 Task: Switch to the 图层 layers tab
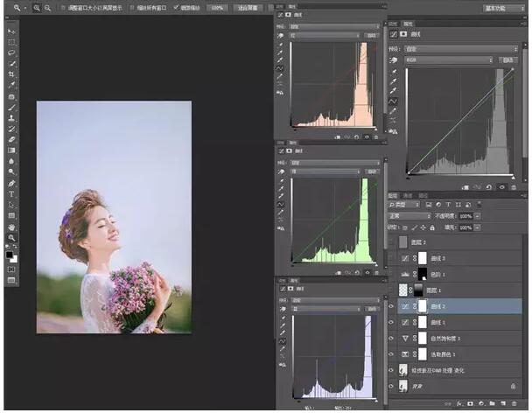(393, 195)
